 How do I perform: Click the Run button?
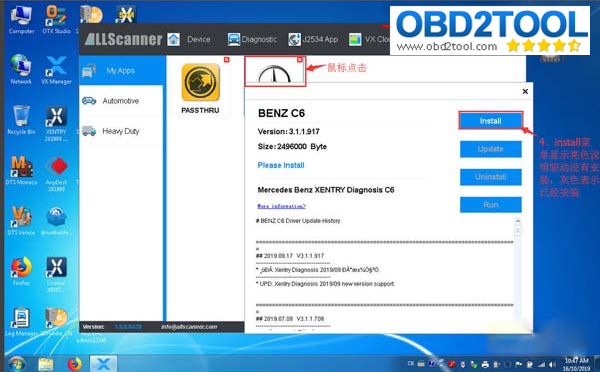point(491,205)
